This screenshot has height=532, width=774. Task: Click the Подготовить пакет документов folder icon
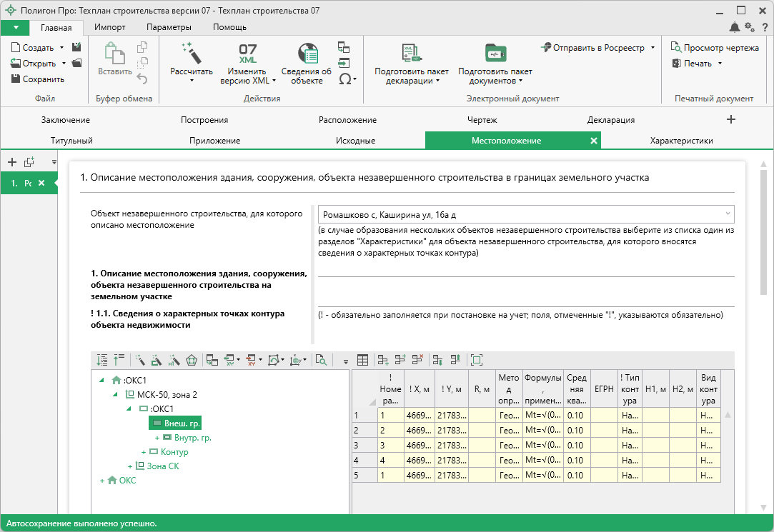495,54
